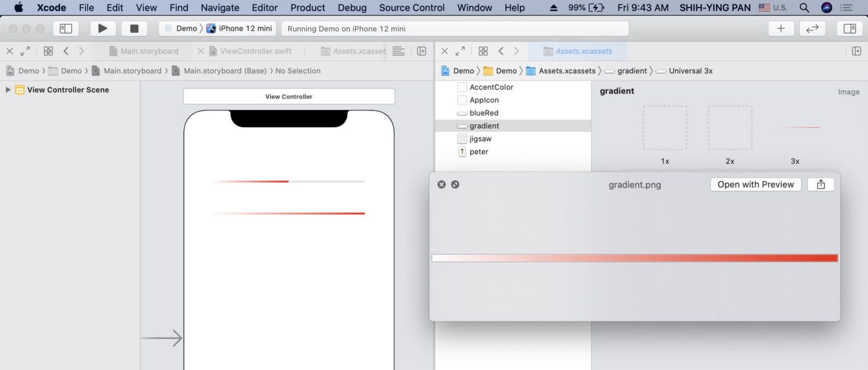Click the editor options icon beside Assets.xcasset tab
The width and height of the screenshot is (868, 370).
(x=397, y=50)
